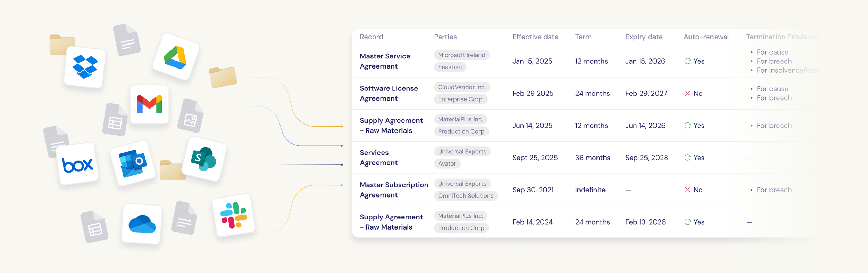Click the red X icon in Software License row
The height and width of the screenshot is (273, 868).
pos(687,93)
